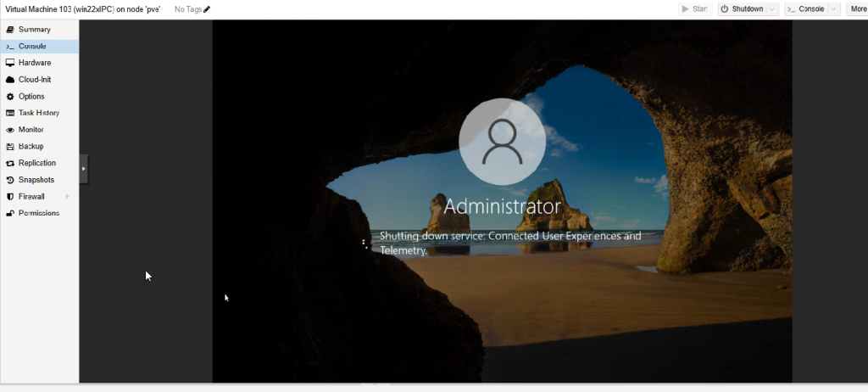
Task: Click the Console button in top toolbar
Action: point(804,9)
